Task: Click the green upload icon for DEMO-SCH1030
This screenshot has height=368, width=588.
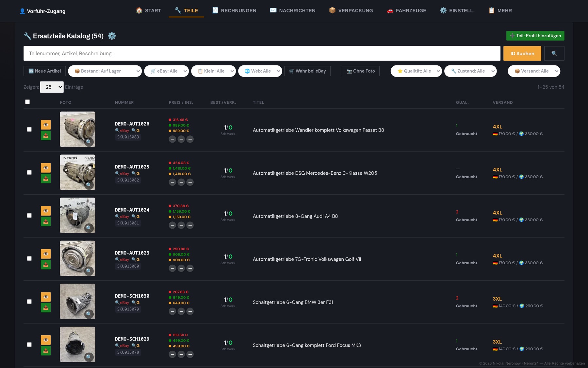Action: 46,308
